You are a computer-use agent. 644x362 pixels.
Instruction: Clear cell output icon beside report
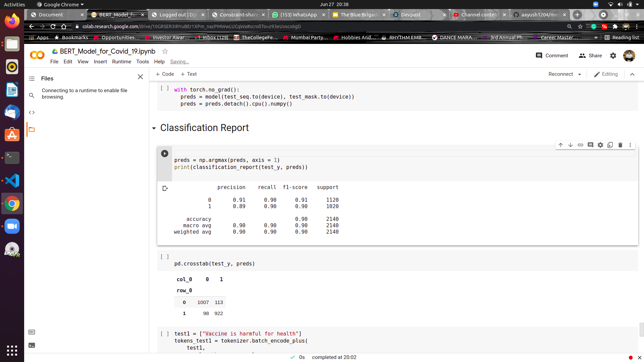pos(165,188)
